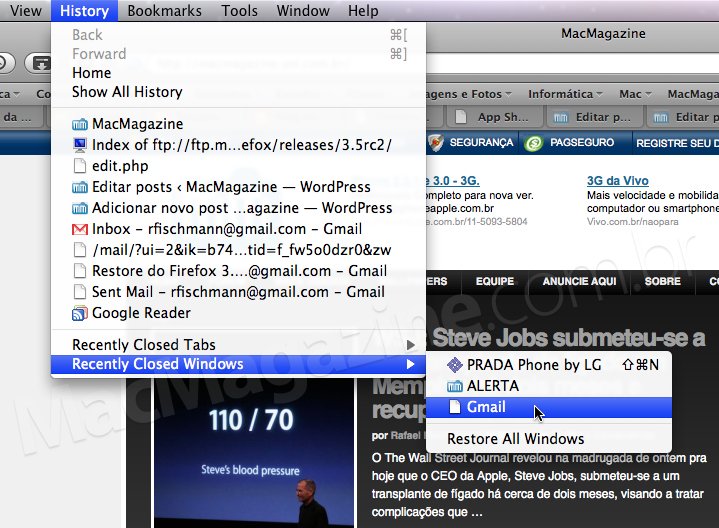
Task: Open SEGURANÇA link in blue bar
Action: pos(481,143)
